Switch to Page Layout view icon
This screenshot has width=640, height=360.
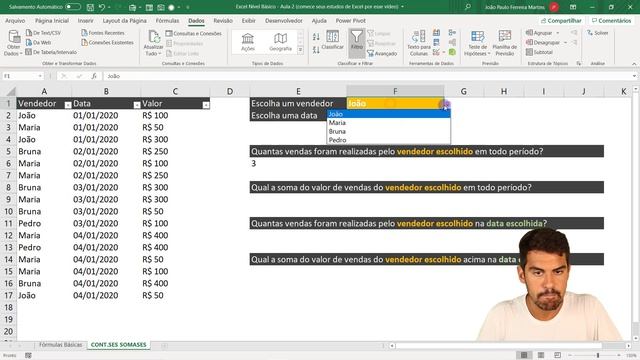point(541,356)
